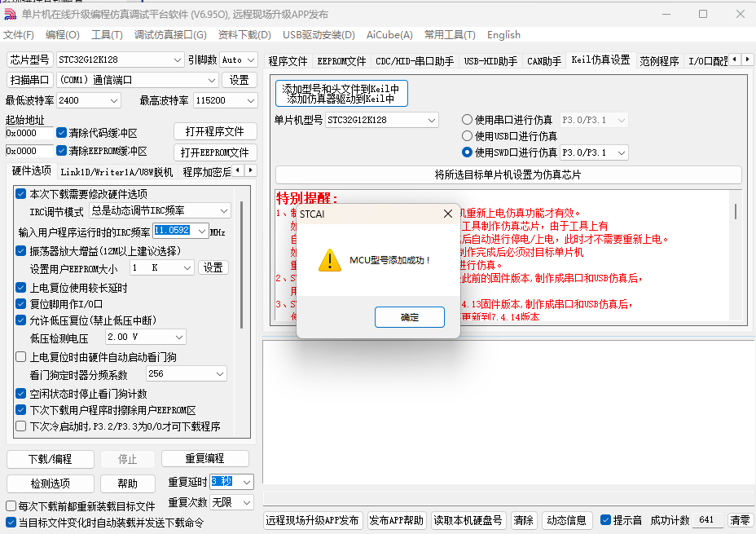Toggle 复位脚用作I/O口 checkbox
756x534 pixels.
20,304
